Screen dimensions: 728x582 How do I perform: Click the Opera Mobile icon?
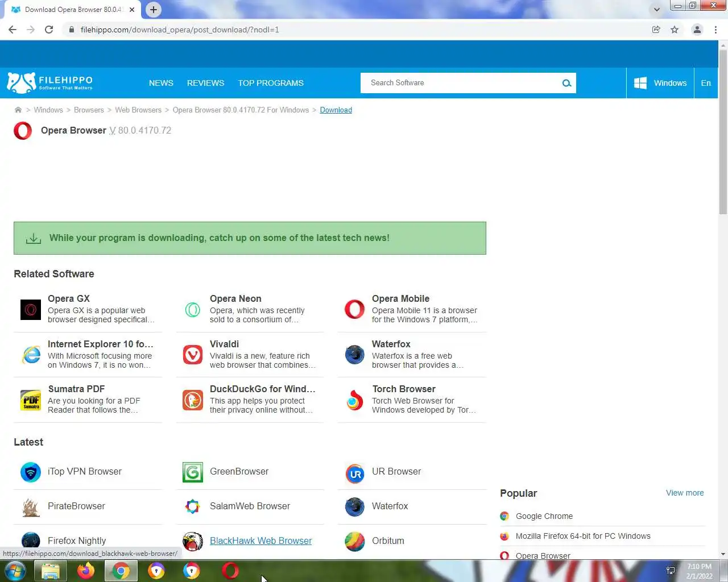[x=355, y=310]
